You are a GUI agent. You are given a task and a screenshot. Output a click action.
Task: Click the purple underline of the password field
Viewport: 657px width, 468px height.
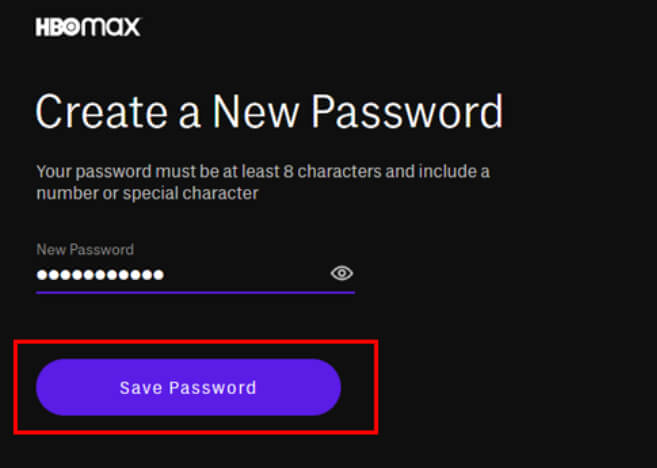coord(195,292)
